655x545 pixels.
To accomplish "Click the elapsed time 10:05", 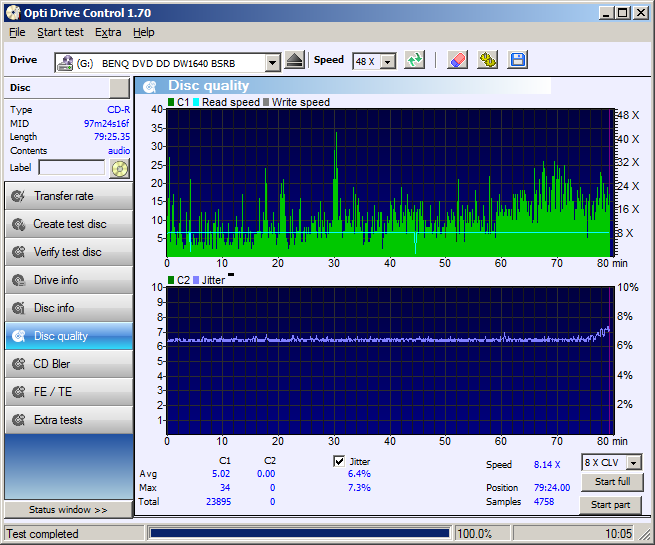I will pos(618,534).
